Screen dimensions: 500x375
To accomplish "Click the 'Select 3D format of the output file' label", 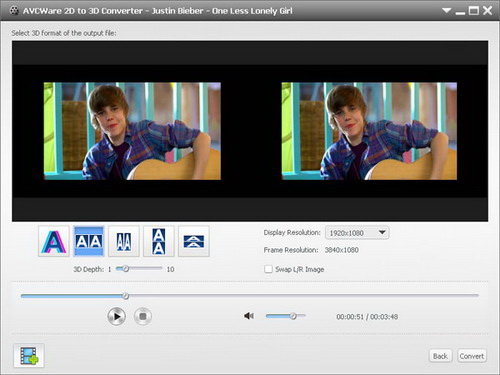I will 64,33.
